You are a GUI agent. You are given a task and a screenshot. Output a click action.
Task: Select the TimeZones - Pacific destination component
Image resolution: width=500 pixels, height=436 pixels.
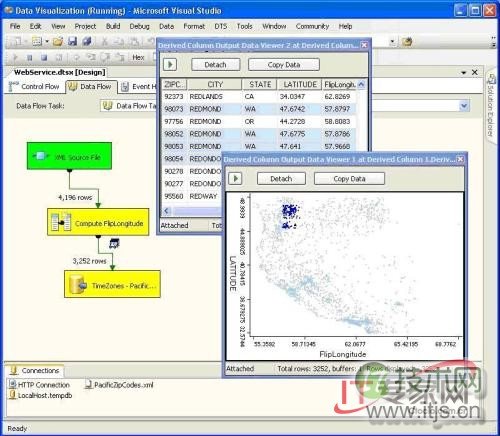tap(112, 284)
